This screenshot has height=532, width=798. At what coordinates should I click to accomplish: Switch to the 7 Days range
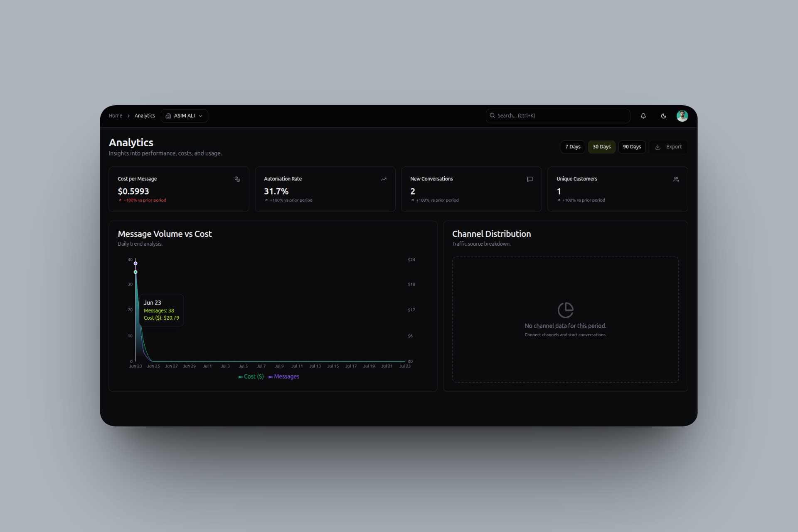[x=573, y=147]
